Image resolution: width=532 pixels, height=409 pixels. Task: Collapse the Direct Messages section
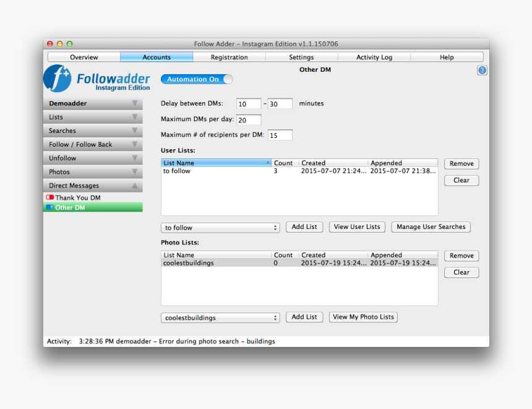pos(93,186)
